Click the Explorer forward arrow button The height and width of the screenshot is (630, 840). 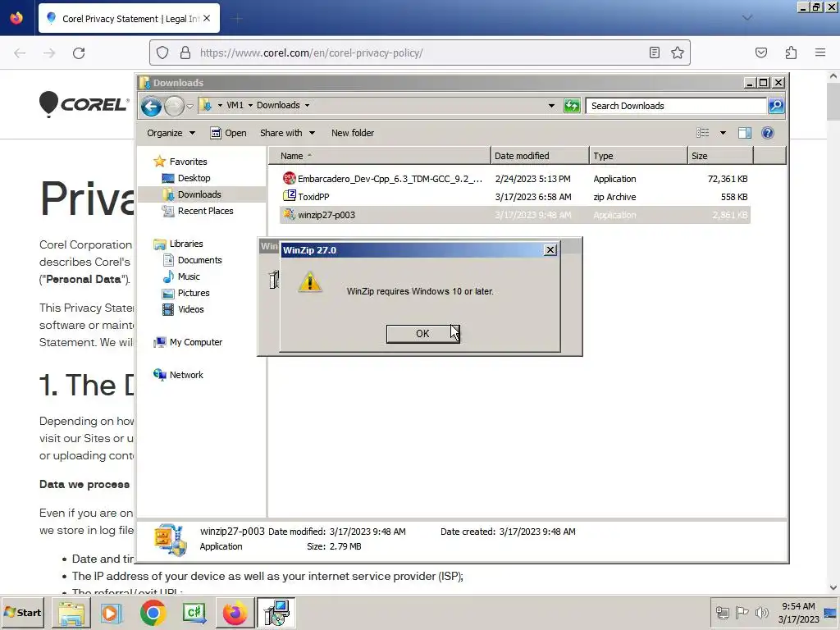point(174,106)
